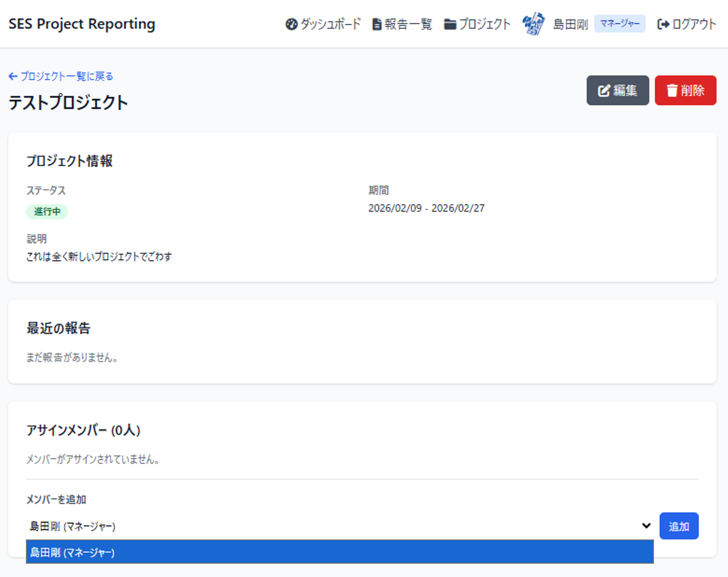This screenshot has height=577, width=728.
Task: Click the 最近の報告 heading
Action: 59,328
